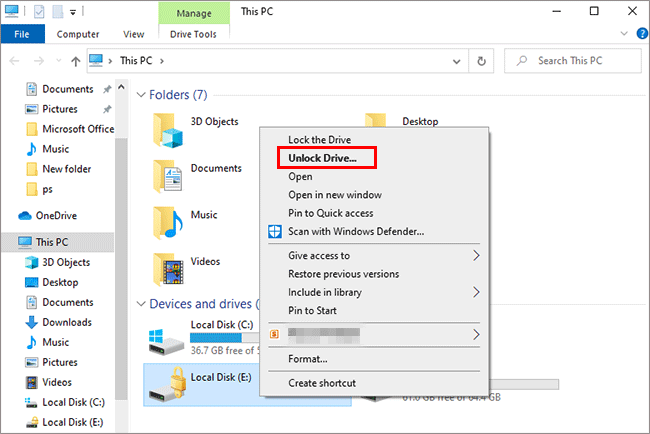Screen dimensions: 650x434
Task: Switch to the Computer ribbon tab
Action: tap(78, 34)
